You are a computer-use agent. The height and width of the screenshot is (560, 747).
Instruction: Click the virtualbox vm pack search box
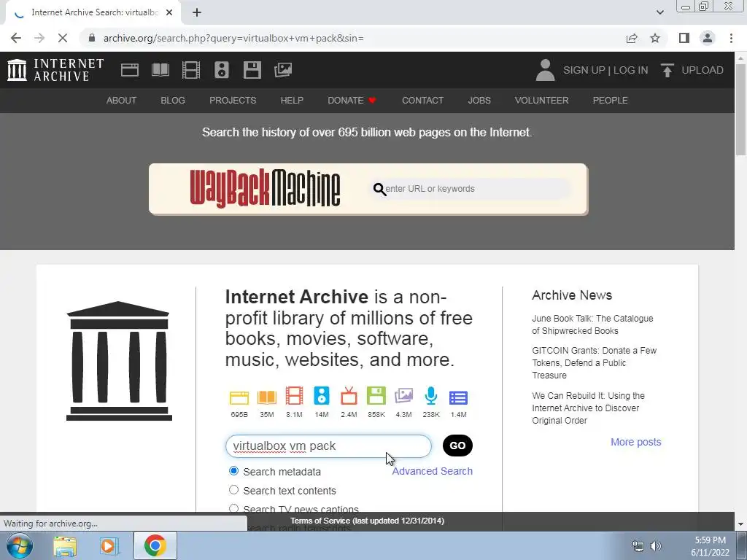tap(328, 446)
